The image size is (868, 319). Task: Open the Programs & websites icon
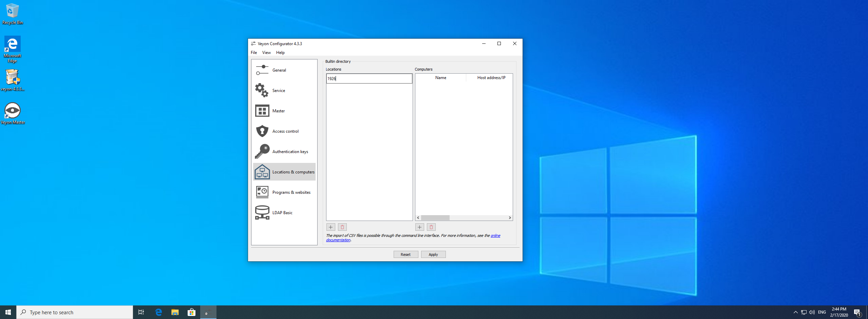click(262, 192)
